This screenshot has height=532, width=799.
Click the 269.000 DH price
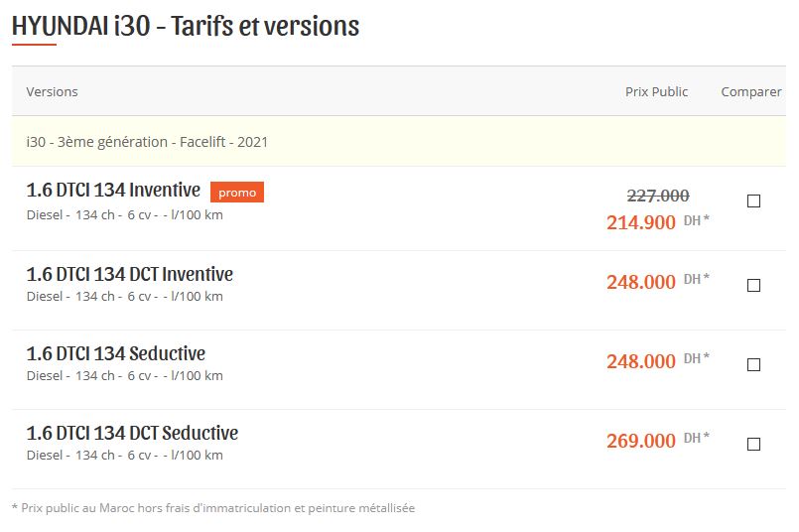pos(657,441)
